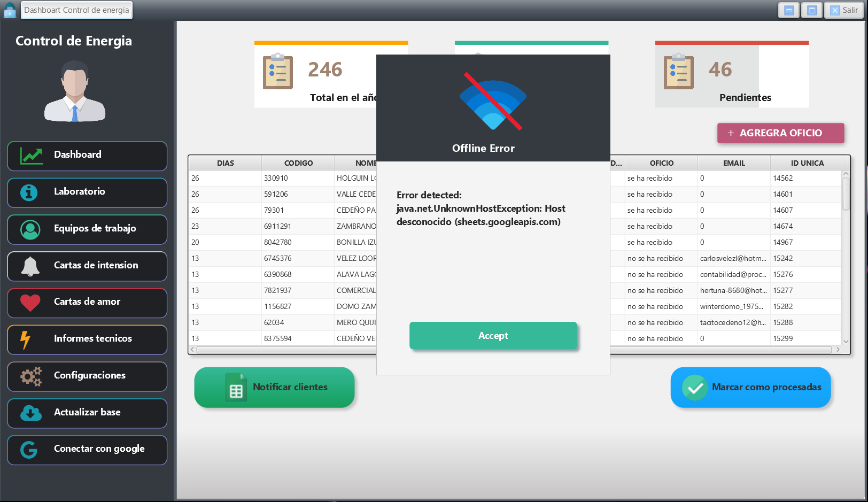The height and width of the screenshot is (502, 868).
Task: Click email cell hertuna-8680@hot...
Action: (734, 291)
